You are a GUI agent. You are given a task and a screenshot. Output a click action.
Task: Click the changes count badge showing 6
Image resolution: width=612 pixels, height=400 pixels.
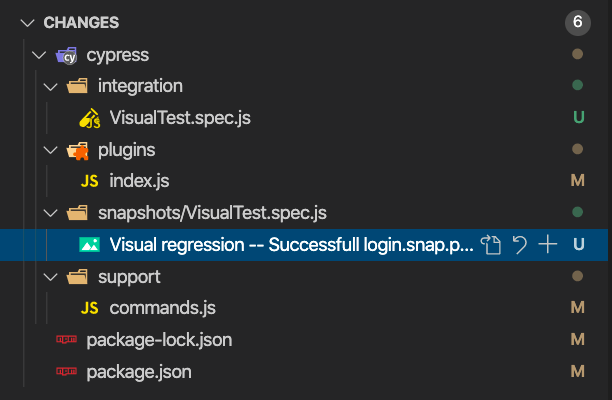[577, 22]
